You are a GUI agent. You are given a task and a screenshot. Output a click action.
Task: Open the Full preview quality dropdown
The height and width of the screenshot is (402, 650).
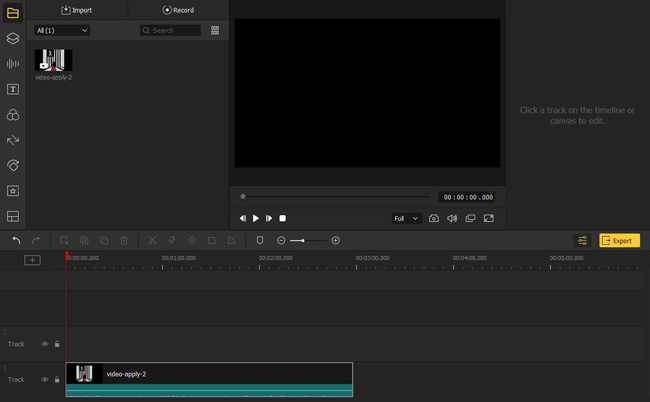click(406, 218)
